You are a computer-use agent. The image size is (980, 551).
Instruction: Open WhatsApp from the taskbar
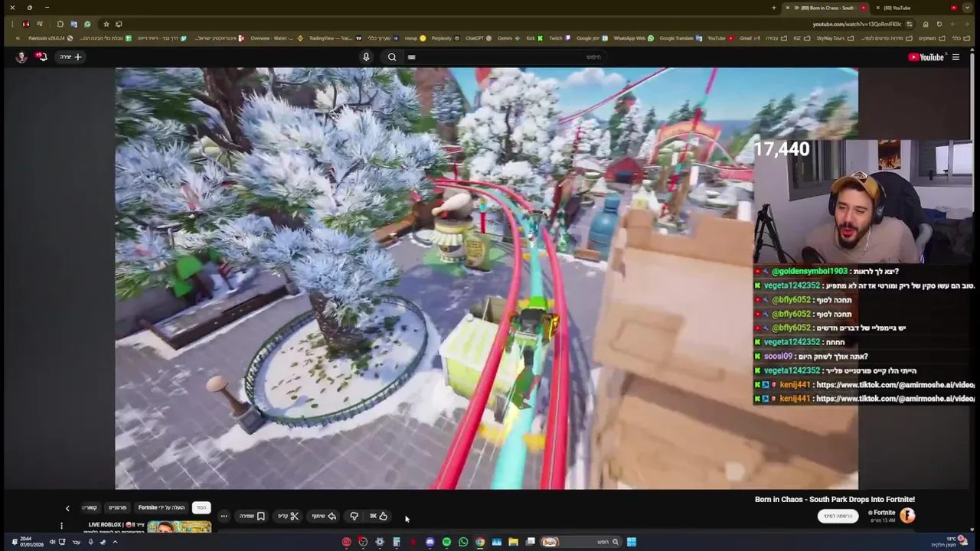pyautogui.click(x=463, y=542)
